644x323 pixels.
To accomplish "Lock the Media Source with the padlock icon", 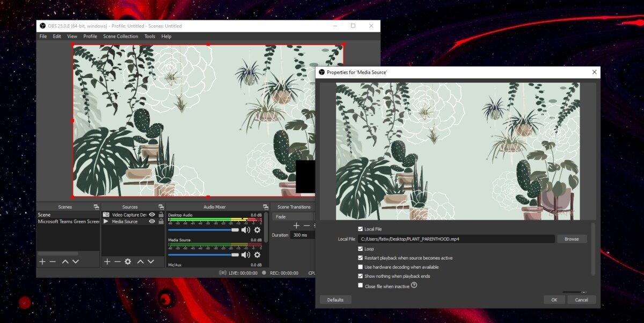I will pyautogui.click(x=161, y=222).
